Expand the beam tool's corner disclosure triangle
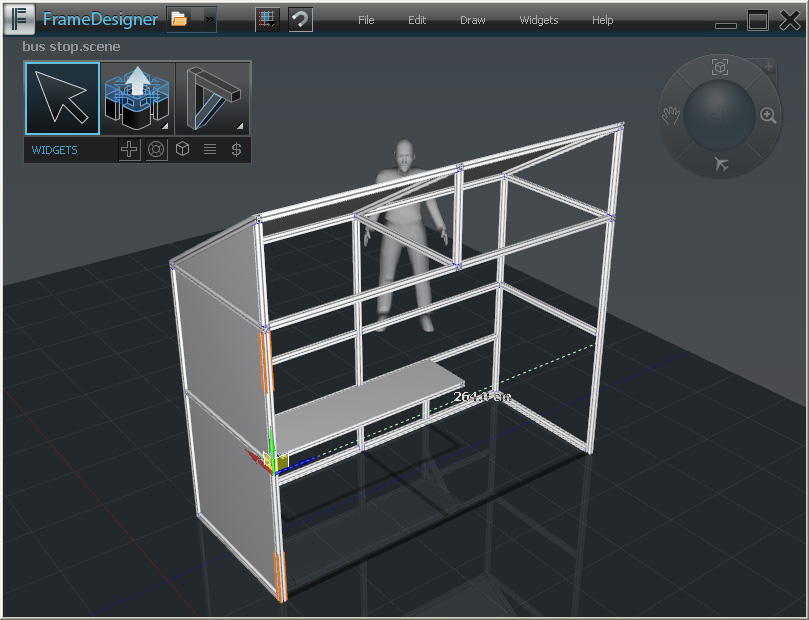 point(242,127)
